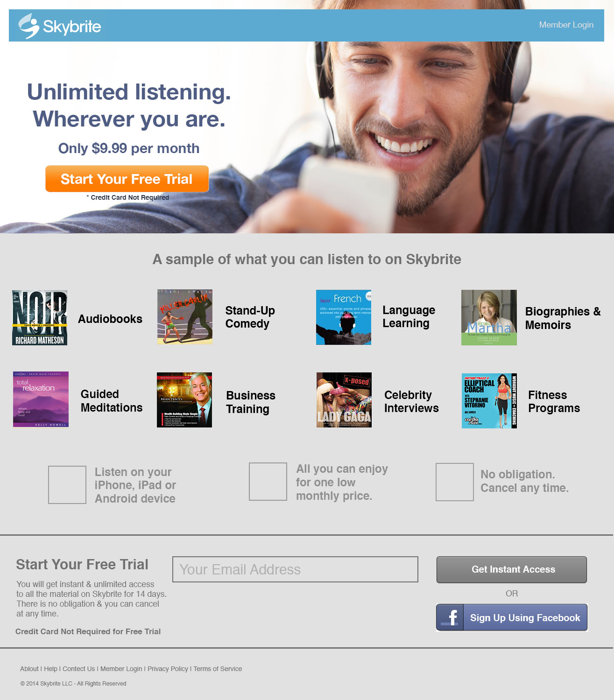
Task: Select the George Carlin comedy album cover
Action: [x=185, y=317]
